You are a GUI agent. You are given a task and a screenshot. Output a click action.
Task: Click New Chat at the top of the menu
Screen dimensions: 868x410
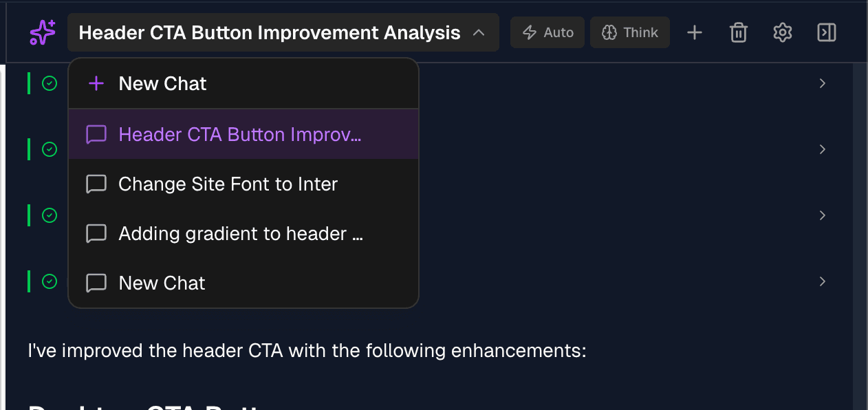[x=162, y=83]
